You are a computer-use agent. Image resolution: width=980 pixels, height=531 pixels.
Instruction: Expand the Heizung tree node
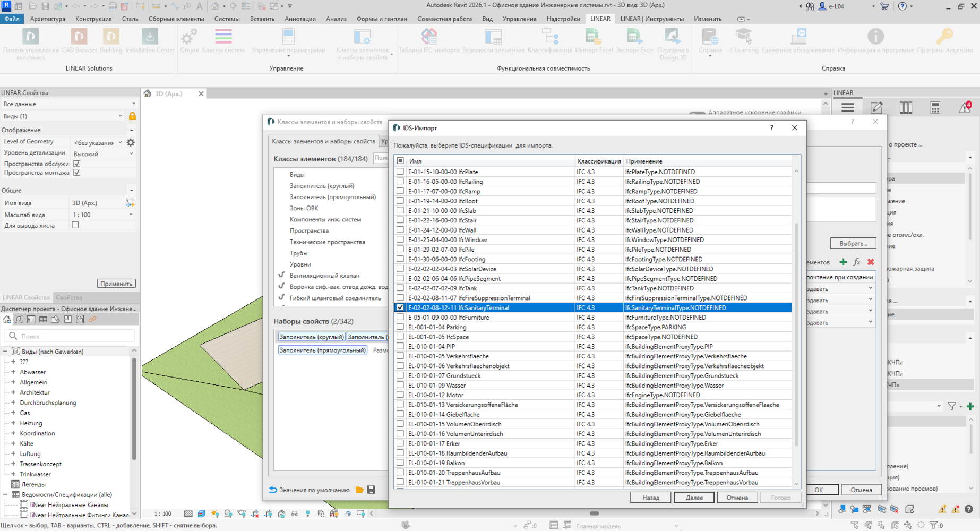(13, 423)
